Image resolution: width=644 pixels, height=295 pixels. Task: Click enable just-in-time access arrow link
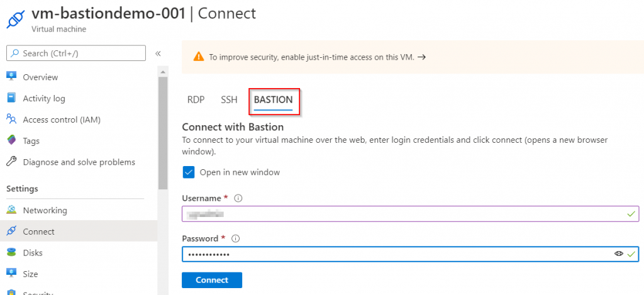(421, 57)
